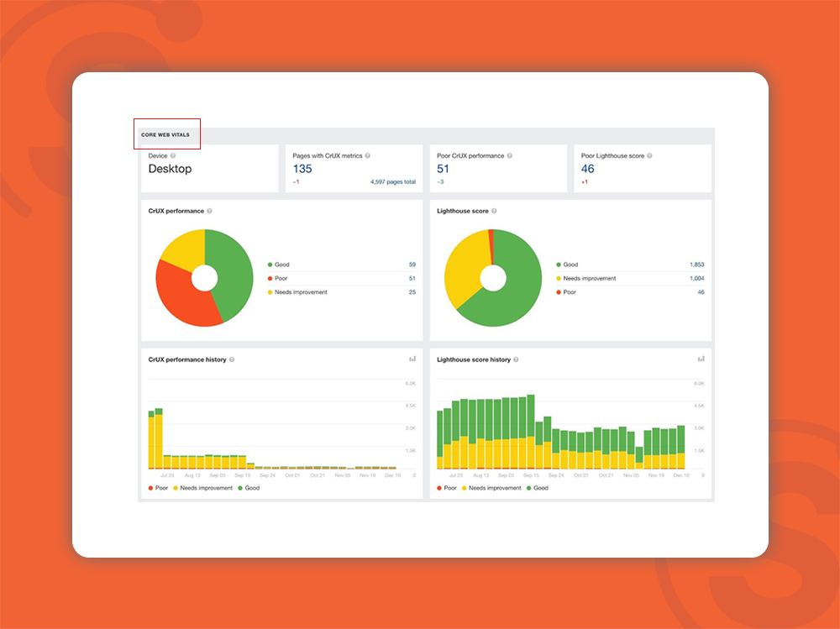Click the Poor Lighthouse score help icon
Viewport: 840px width, 629px height.
tap(649, 156)
